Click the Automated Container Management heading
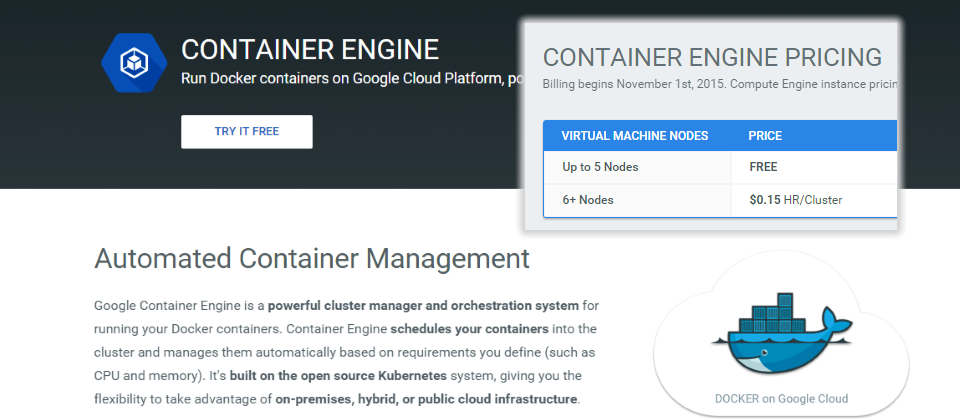Image resolution: width=960 pixels, height=420 pixels. click(311, 259)
